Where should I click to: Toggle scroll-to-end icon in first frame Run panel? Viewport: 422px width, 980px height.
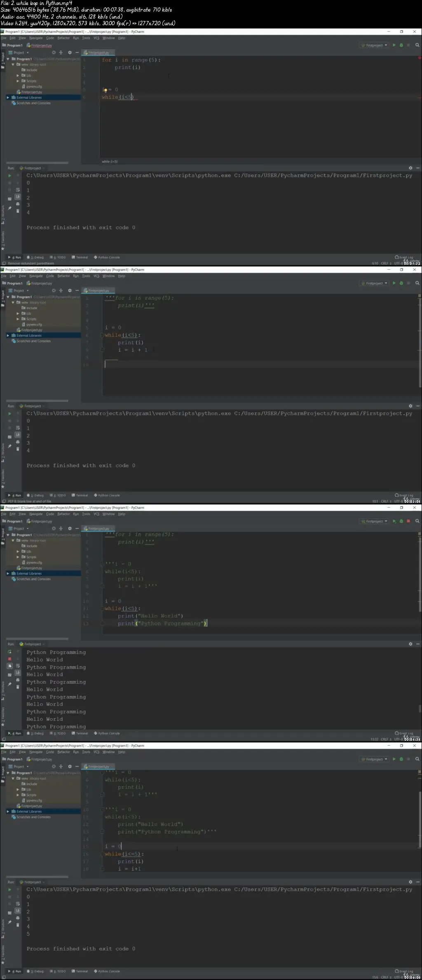pyautogui.click(x=18, y=197)
